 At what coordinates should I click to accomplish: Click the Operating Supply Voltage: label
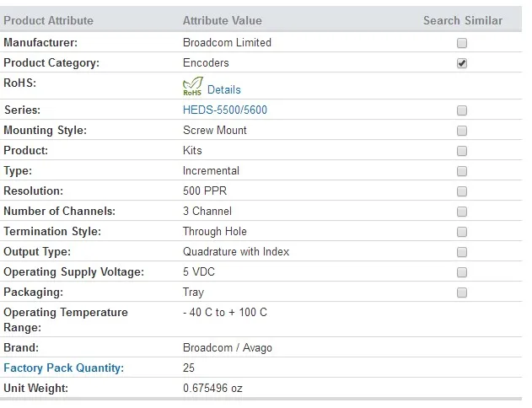click(73, 272)
